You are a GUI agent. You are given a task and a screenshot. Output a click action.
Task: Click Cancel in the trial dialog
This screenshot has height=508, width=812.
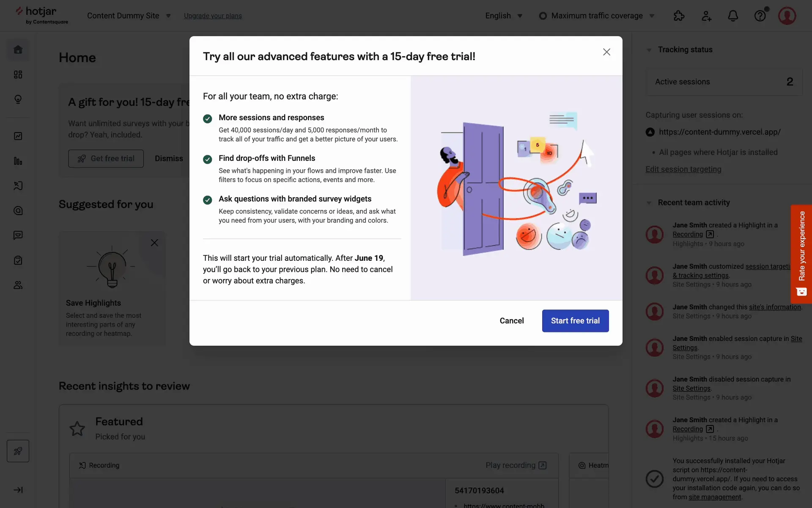pos(512,321)
